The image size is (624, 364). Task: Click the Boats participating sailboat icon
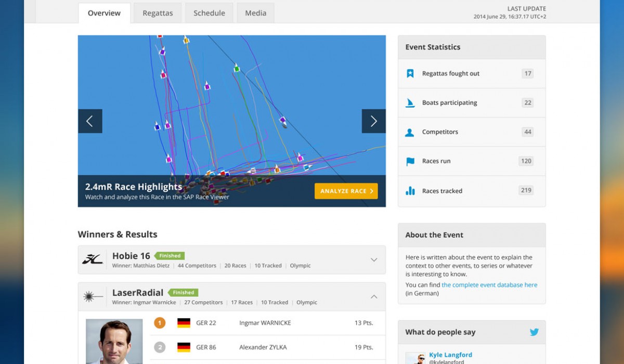(410, 103)
